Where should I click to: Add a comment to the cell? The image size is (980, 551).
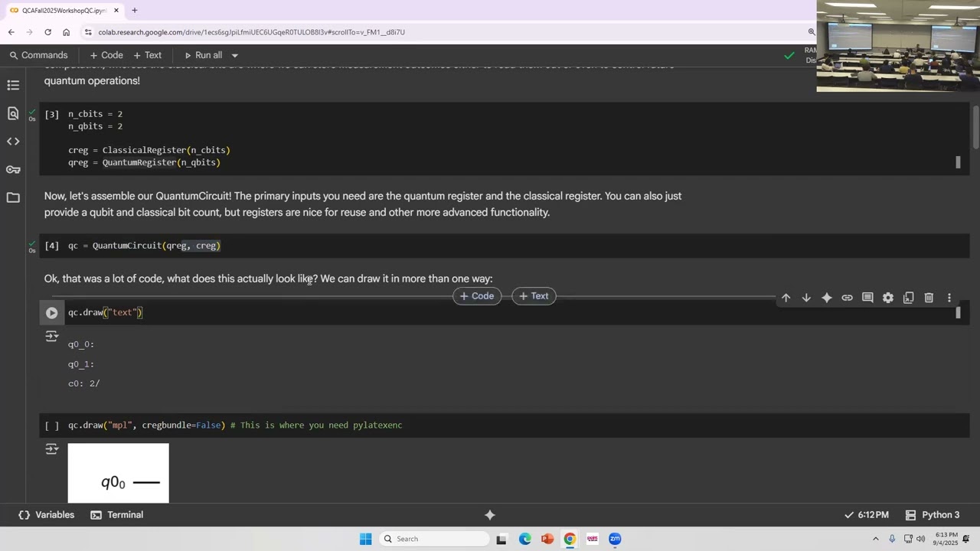[x=867, y=298]
